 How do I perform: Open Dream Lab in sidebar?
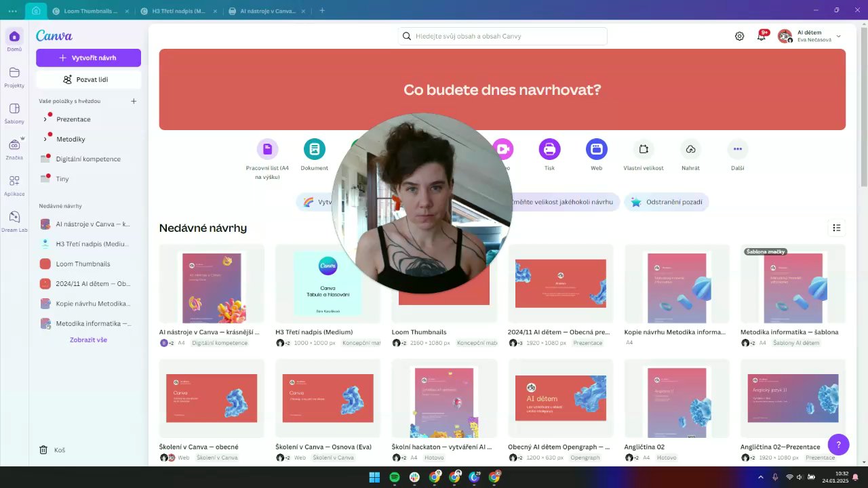[14, 221]
